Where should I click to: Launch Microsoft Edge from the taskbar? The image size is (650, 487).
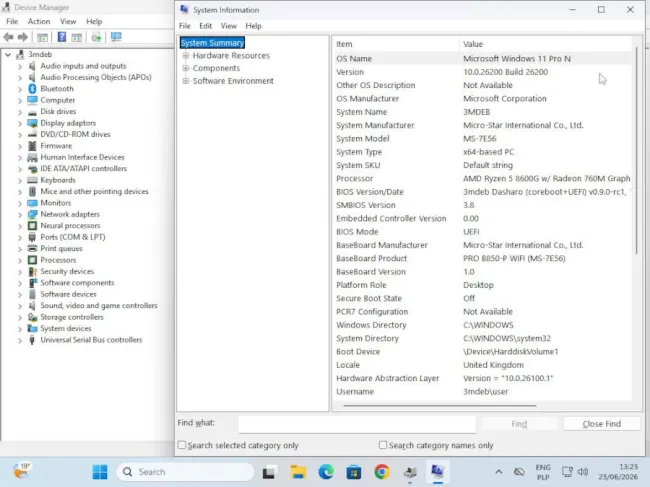[x=326, y=472]
